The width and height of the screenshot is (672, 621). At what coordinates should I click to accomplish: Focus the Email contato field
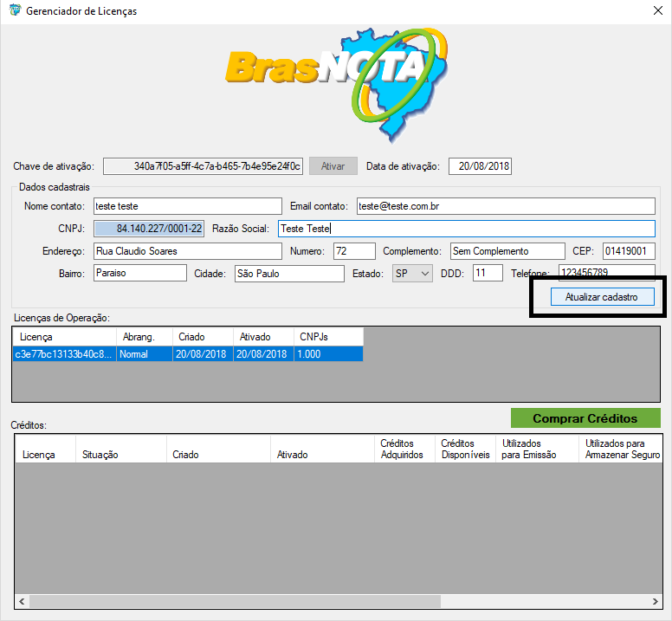pyautogui.click(x=506, y=206)
